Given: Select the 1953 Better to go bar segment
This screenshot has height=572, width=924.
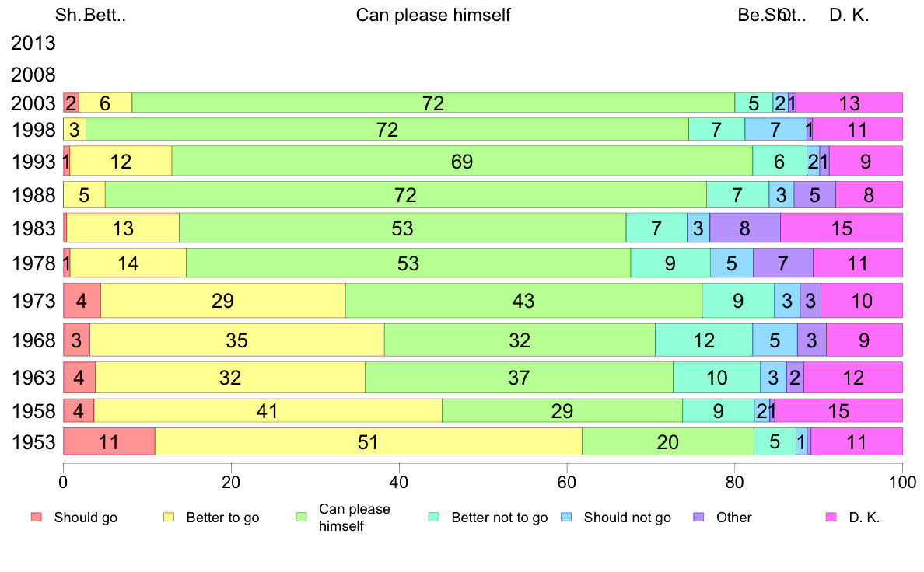Looking at the screenshot, I should coord(368,442).
